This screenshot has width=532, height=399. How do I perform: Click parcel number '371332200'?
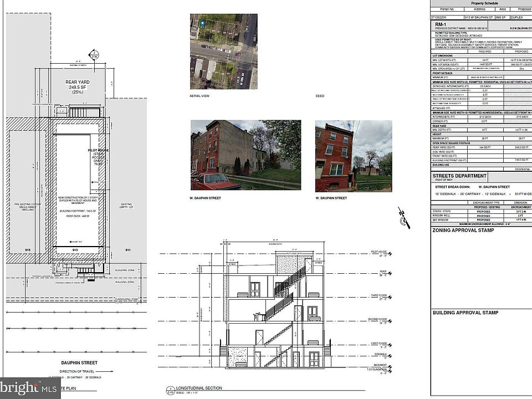point(439,17)
